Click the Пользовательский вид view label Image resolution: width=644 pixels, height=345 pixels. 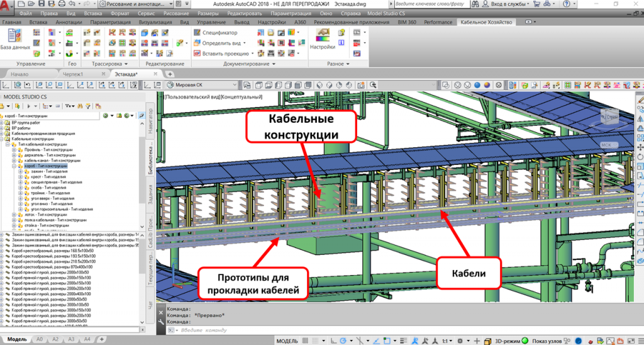click(x=192, y=97)
